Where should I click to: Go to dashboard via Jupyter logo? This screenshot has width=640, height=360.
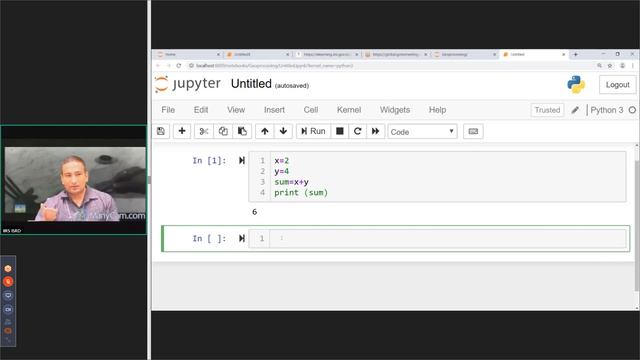click(x=188, y=84)
